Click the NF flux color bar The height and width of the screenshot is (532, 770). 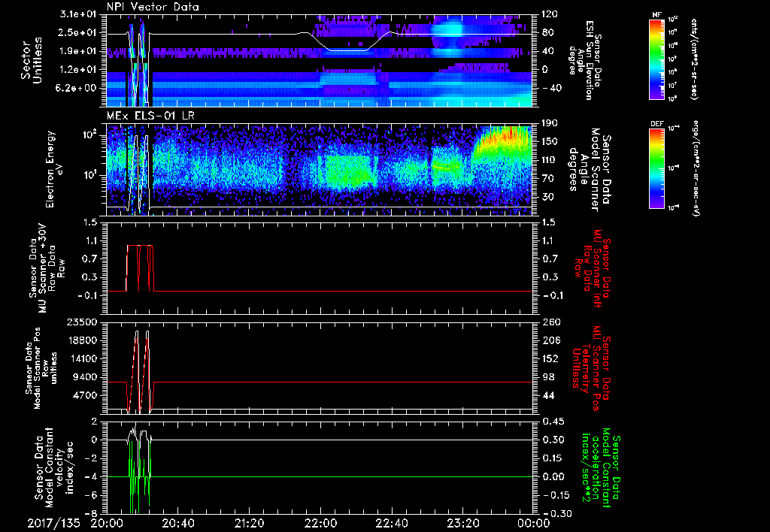click(656, 59)
